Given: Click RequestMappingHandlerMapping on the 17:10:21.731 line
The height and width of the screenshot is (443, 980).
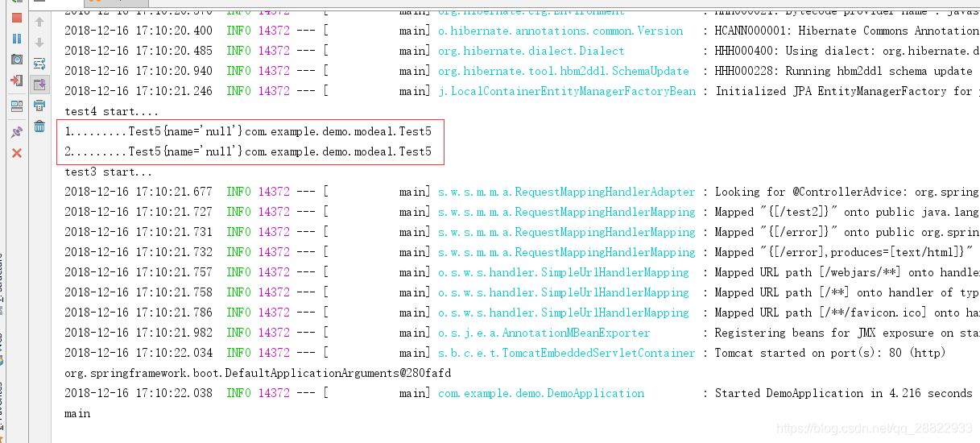Looking at the screenshot, I should click(567, 232).
